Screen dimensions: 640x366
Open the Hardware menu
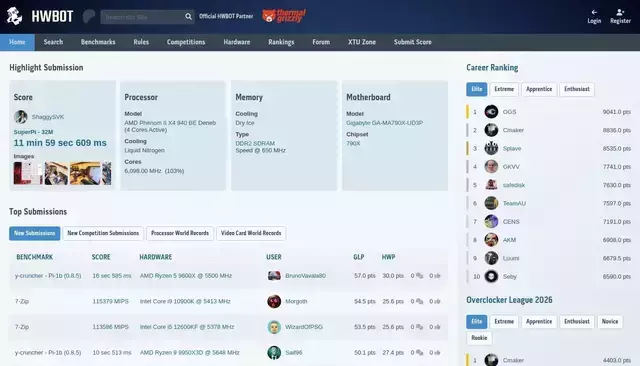(x=237, y=42)
